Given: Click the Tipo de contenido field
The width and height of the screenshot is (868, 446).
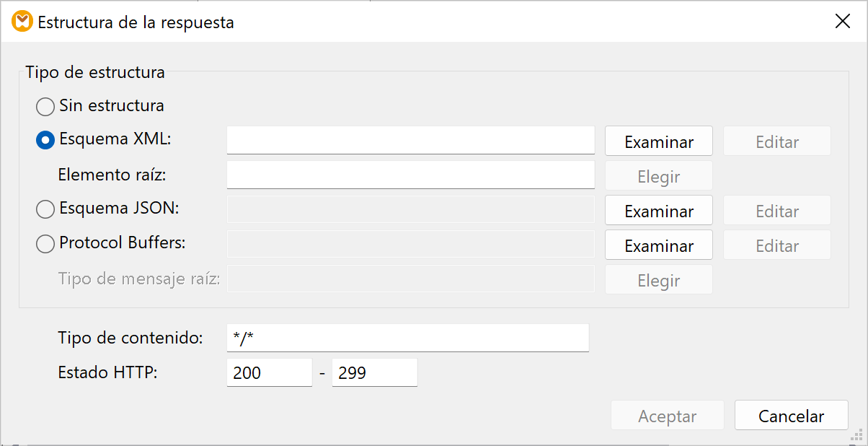Looking at the screenshot, I should 407,338.
